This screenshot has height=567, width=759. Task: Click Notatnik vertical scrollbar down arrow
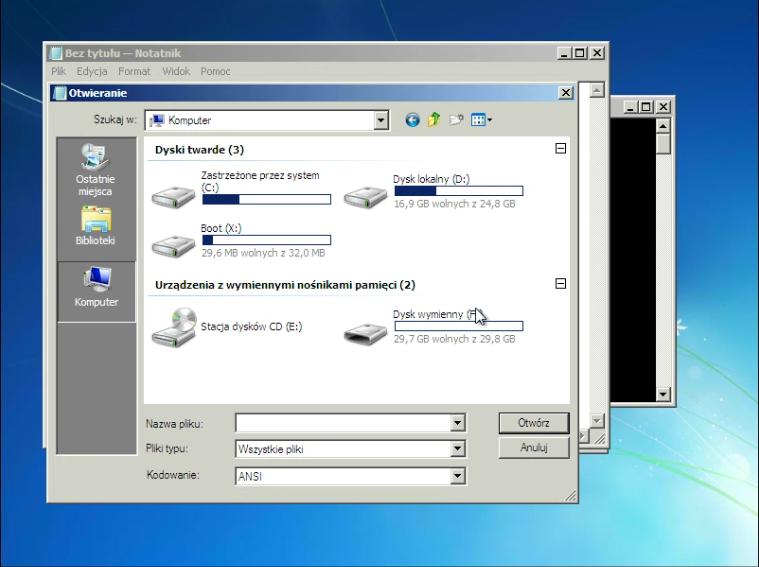(x=597, y=421)
